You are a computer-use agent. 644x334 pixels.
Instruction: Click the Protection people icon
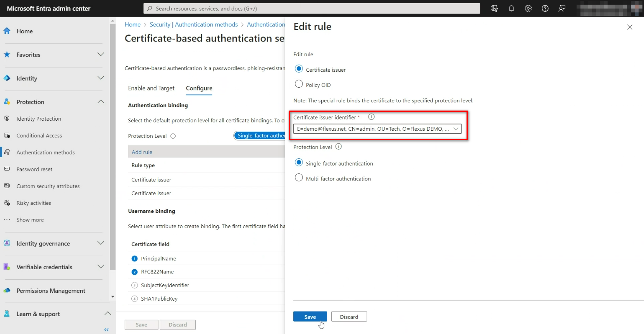pos(7,102)
